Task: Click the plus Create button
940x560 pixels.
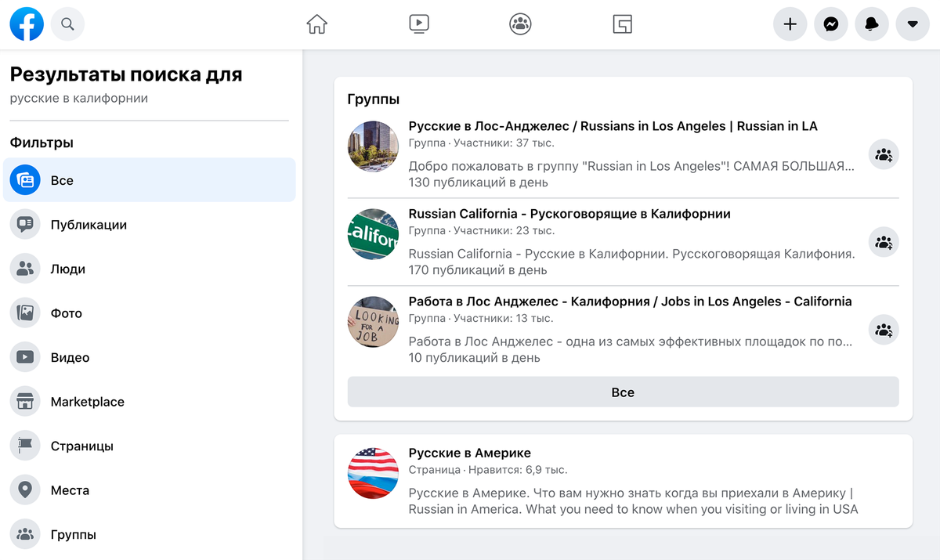Action: tap(790, 24)
